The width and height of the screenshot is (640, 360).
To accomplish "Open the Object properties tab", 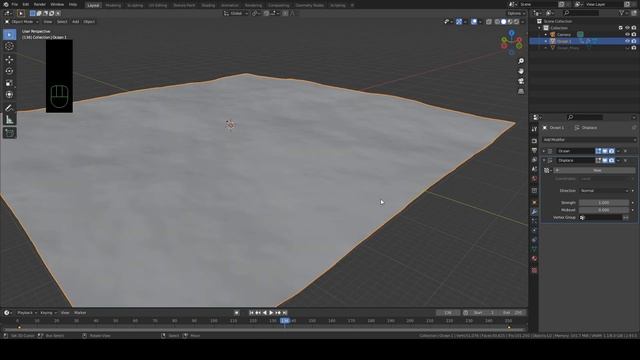I will (x=534, y=202).
